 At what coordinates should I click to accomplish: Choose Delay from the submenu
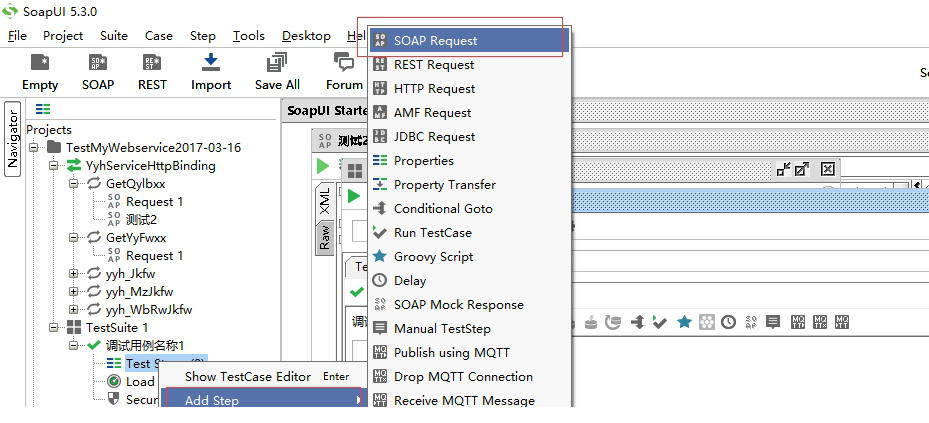coord(469,281)
